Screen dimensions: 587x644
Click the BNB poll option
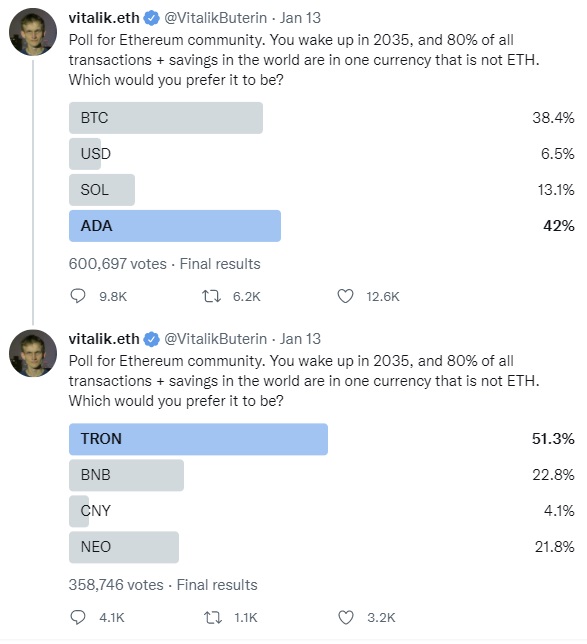[126, 475]
